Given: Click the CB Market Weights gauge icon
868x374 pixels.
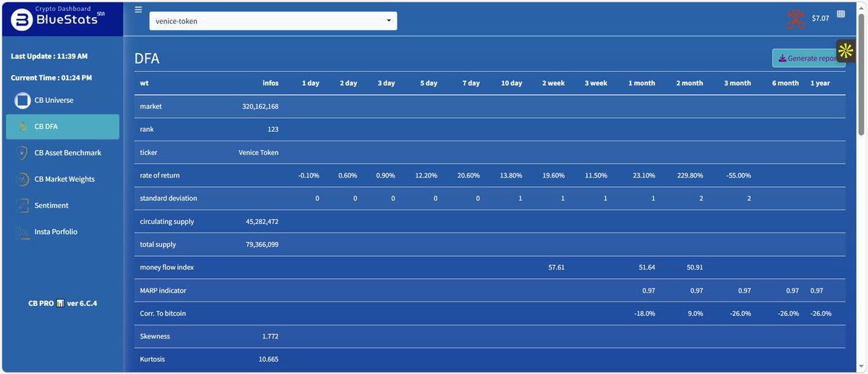Looking at the screenshot, I should coord(22,179).
